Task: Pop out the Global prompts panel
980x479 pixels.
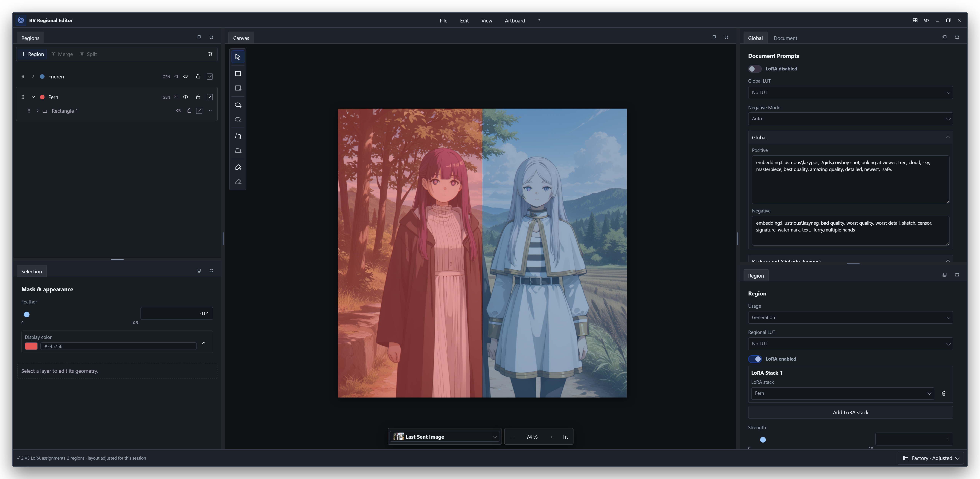Action: 944,37
